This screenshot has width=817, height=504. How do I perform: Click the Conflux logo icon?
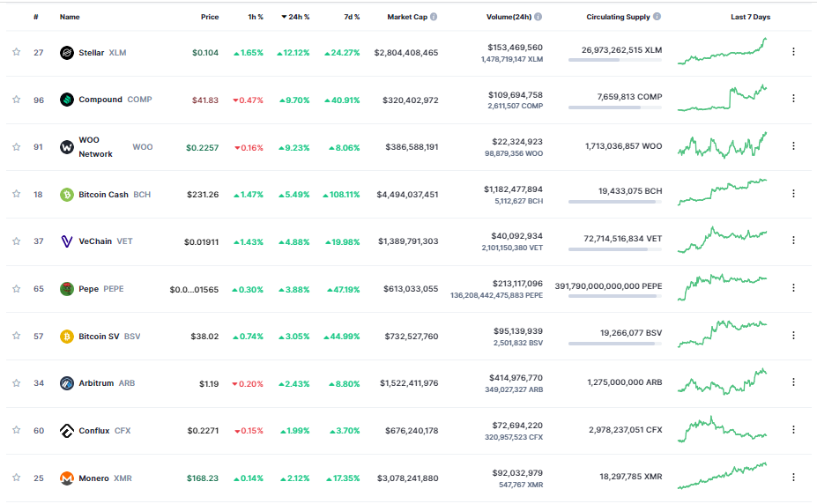click(67, 431)
